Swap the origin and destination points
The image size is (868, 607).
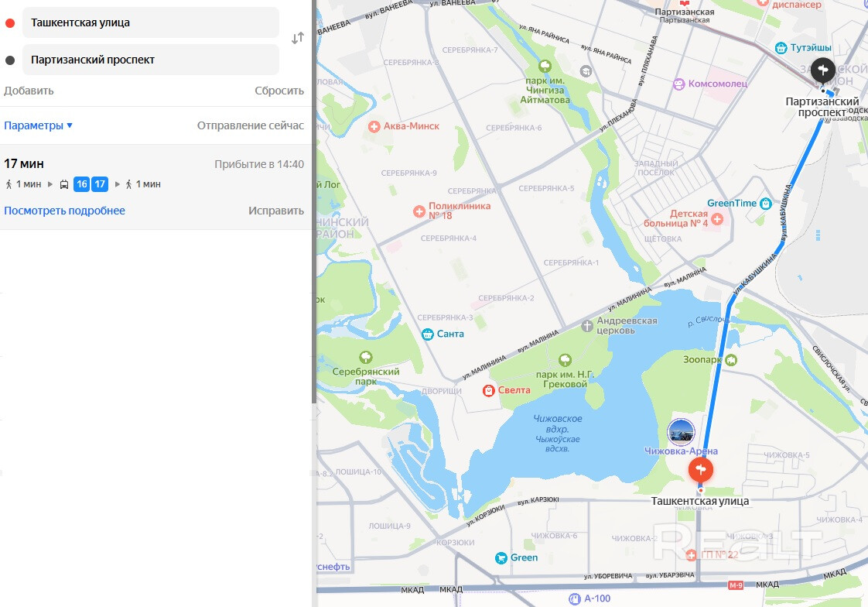click(x=298, y=38)
